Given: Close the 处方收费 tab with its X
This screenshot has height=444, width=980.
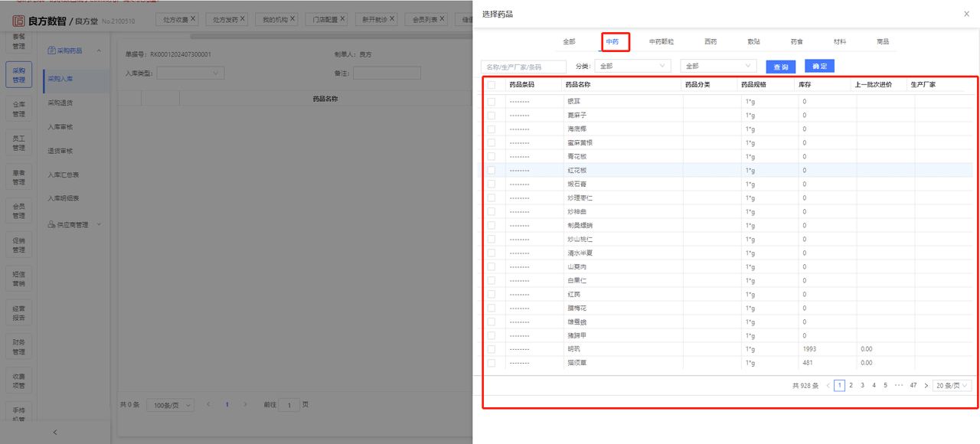Looking at the screenshot, I should (193, 18).
